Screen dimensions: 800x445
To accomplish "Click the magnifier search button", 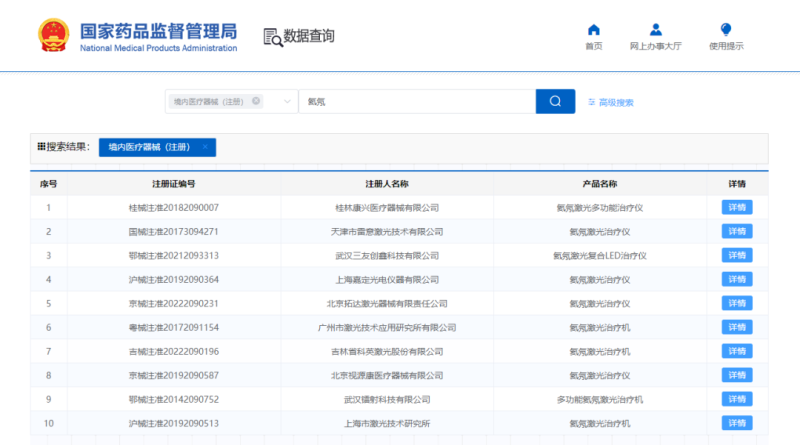I will (x=555, y=102).
